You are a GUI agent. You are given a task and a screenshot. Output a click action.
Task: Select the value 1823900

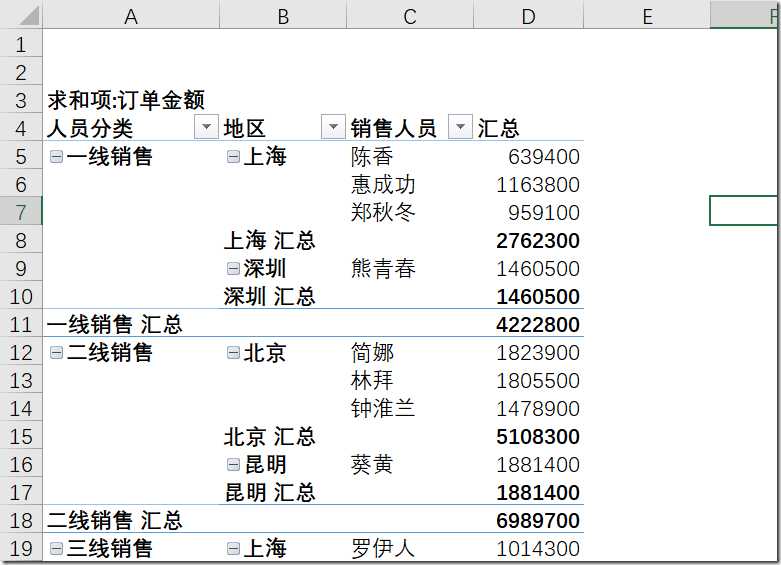(x=538, y=353)
